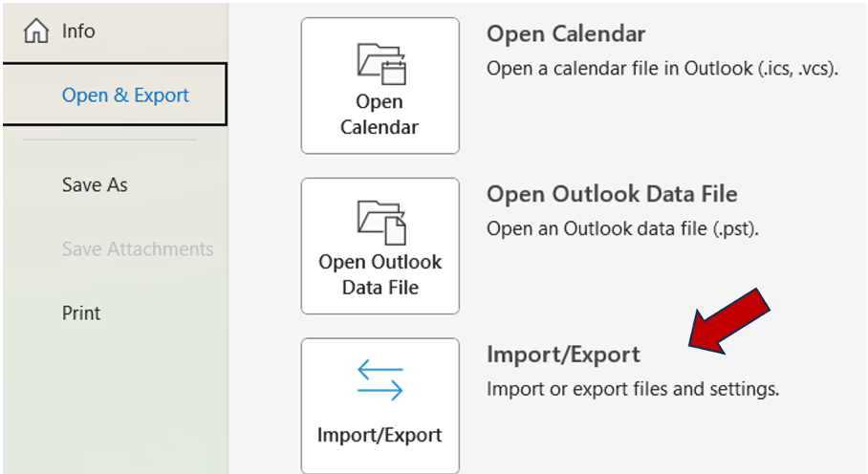Open the Print page

(x=81, y=312)
